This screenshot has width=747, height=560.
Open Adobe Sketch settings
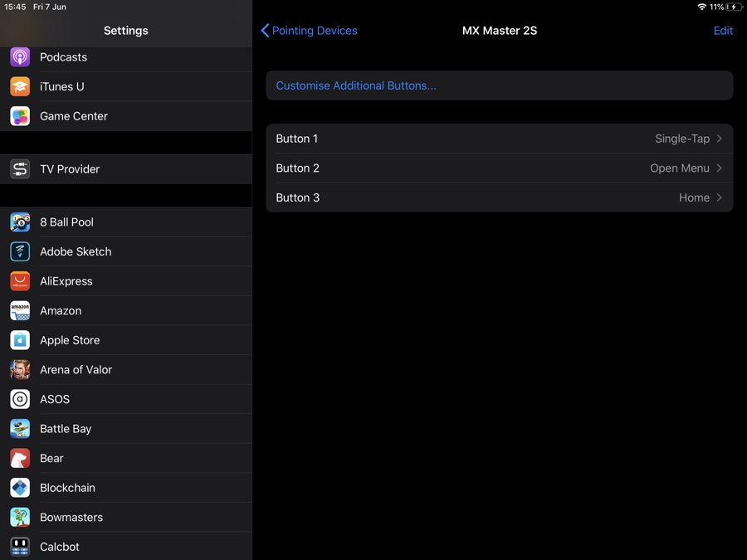[126, 251]
